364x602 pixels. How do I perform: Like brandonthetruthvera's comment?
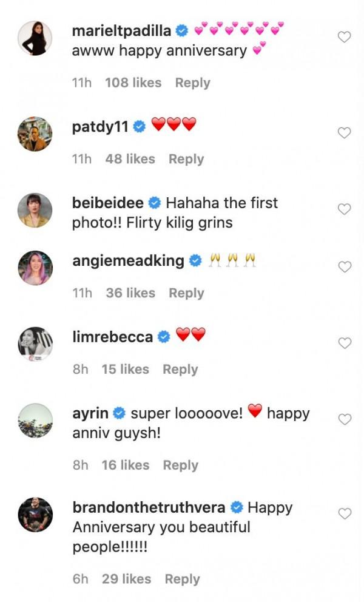344,514
